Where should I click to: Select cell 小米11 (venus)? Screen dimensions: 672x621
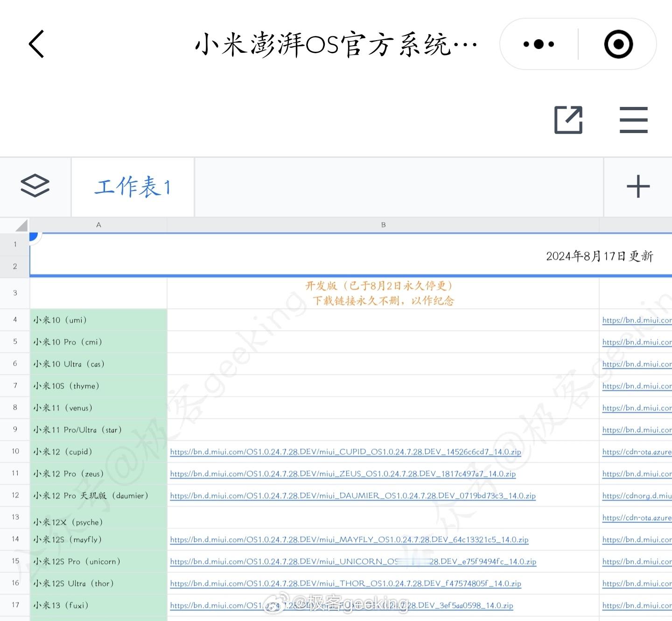tap(98, 408)
